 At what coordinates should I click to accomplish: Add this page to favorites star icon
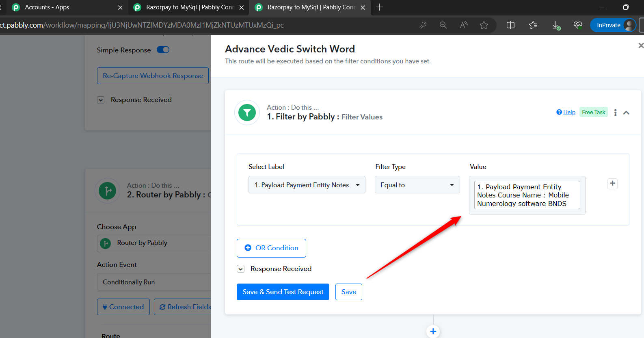pos(484,25)
